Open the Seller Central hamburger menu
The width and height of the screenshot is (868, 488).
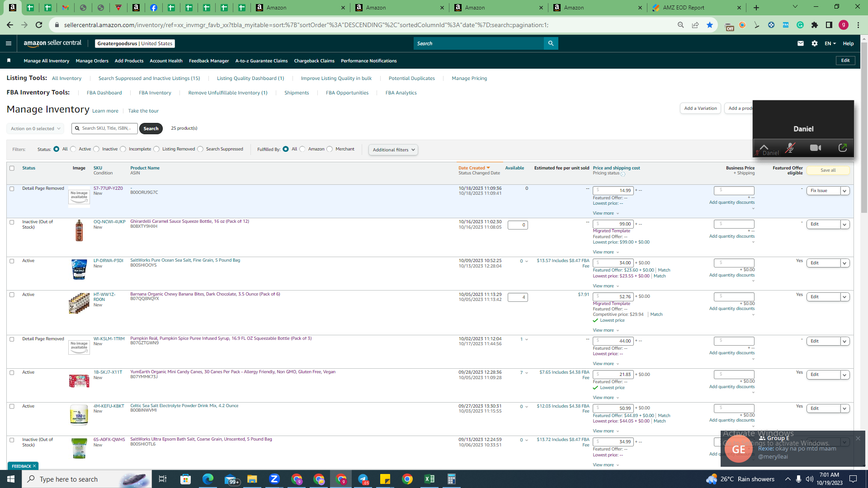8,43
